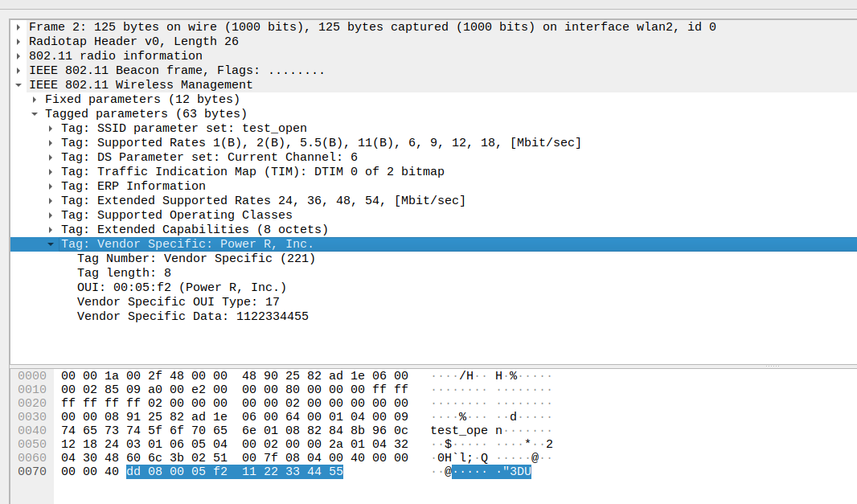857x504 pixels.
Task: Select the Tag length: 8 field
Action: 124,273
